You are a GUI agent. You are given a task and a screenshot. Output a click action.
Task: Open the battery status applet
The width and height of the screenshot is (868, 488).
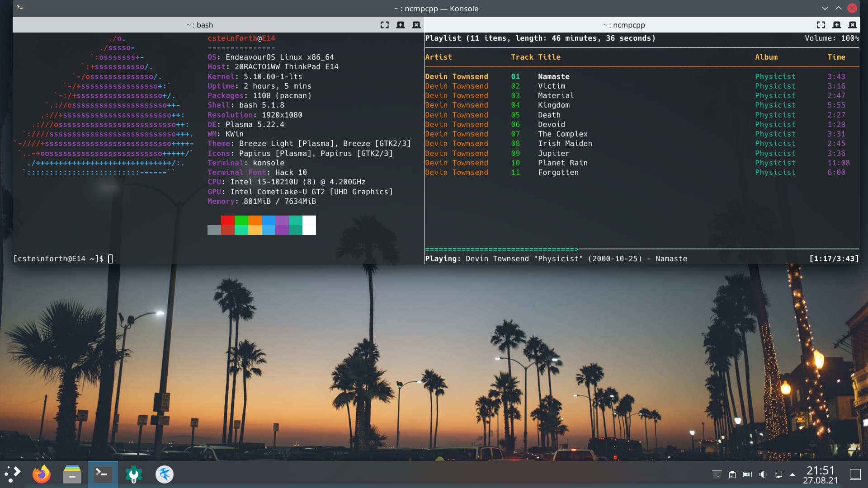click(x=748, y=474)
